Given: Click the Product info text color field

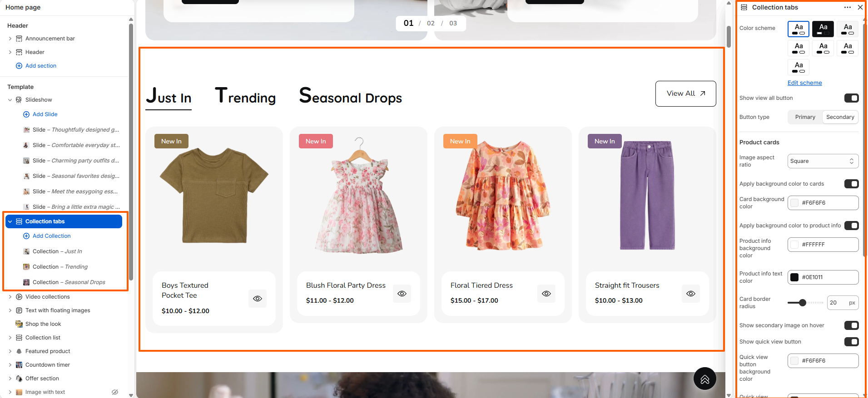Looking at the screenshot, I should [823, 277].
